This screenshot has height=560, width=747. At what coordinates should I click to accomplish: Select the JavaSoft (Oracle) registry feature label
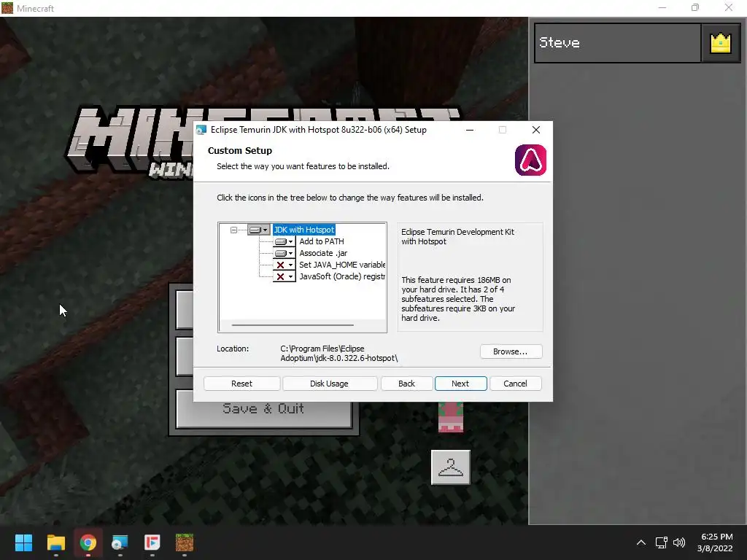click(341, 276)
